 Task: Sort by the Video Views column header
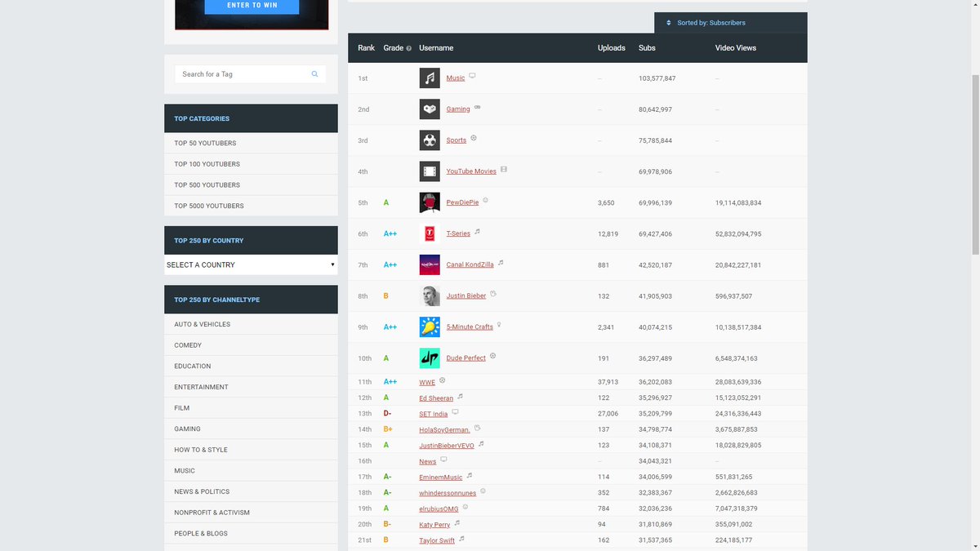pyautogui.click(x=736, y=48)
